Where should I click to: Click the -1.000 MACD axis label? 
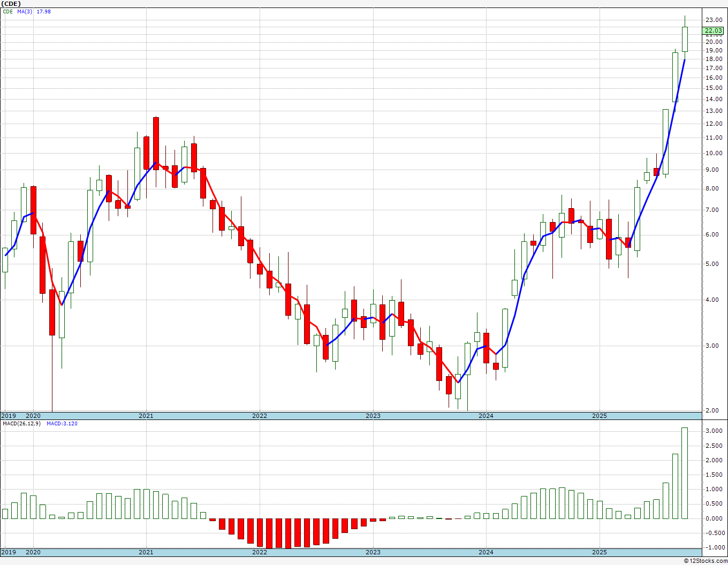point(714,547)
